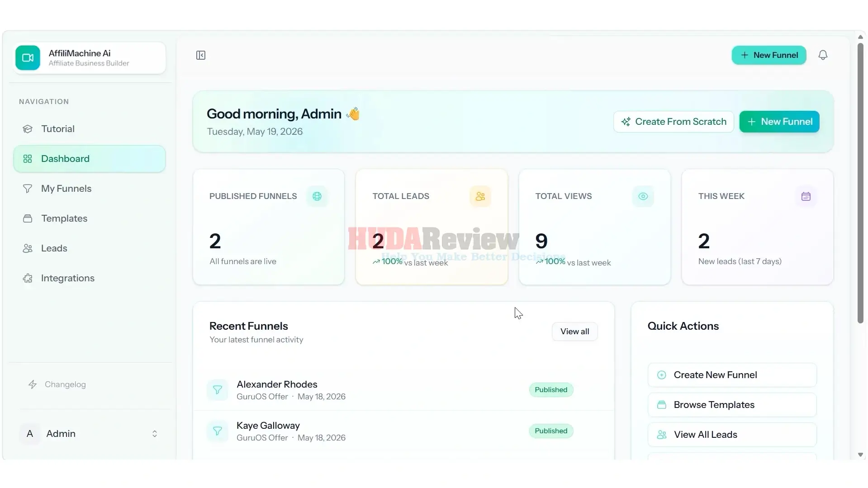The image size is (868, 488).
Task: Click View All Leads quick action
Action: pyautogui.click(x=732, y=435)
